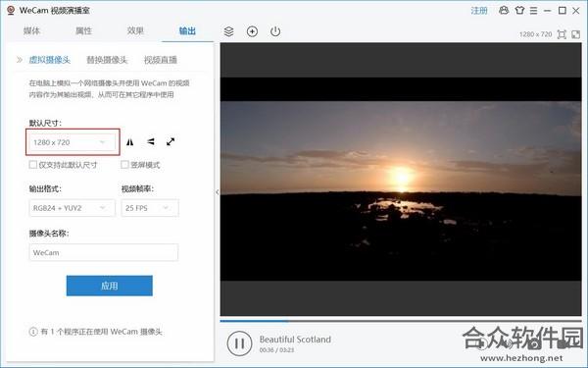
Task: Open the 1280 x 720 size dropdown
Action: coord(72,142)
